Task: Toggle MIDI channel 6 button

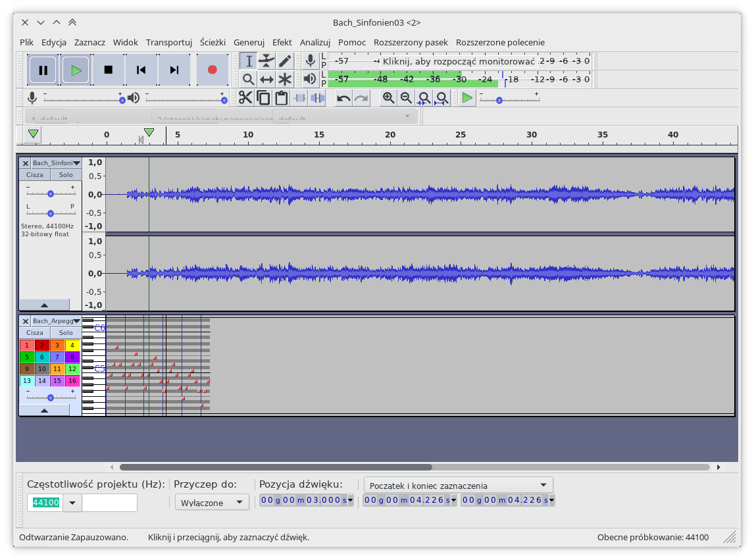Action: point(42,357)
